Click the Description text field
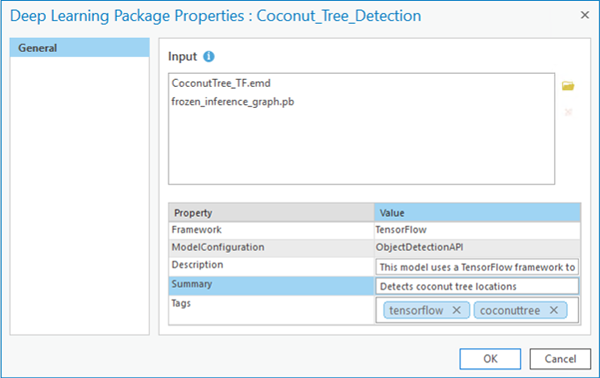The height and width of the screenshot is (378, 600). point(477,267)
